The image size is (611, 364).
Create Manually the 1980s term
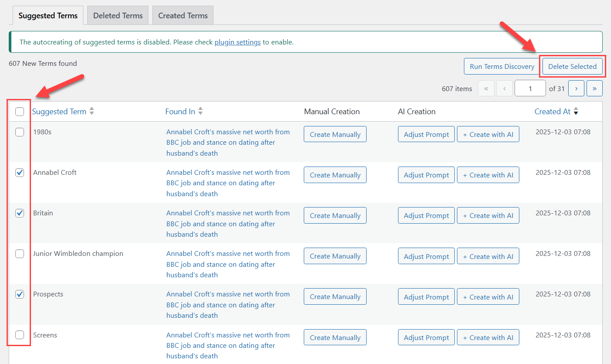[335, 134]
